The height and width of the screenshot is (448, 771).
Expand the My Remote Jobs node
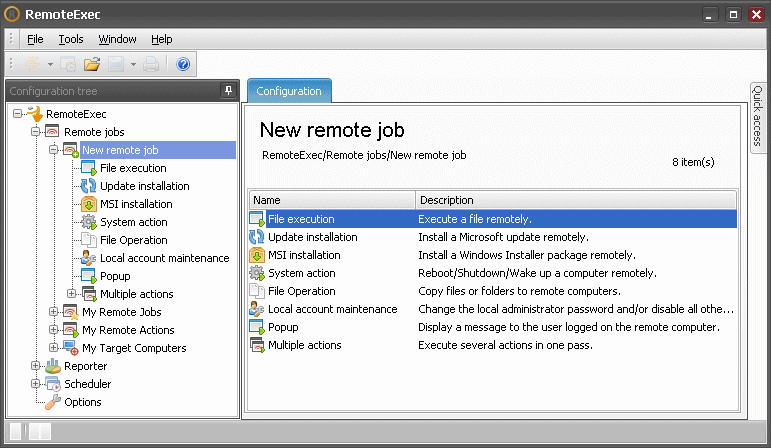54,312
